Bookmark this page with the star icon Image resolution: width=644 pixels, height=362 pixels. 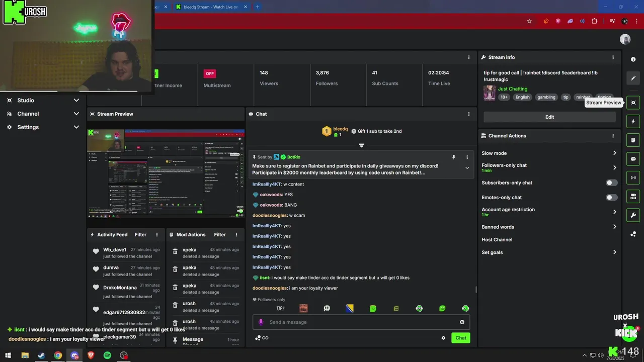coord(529,21)
